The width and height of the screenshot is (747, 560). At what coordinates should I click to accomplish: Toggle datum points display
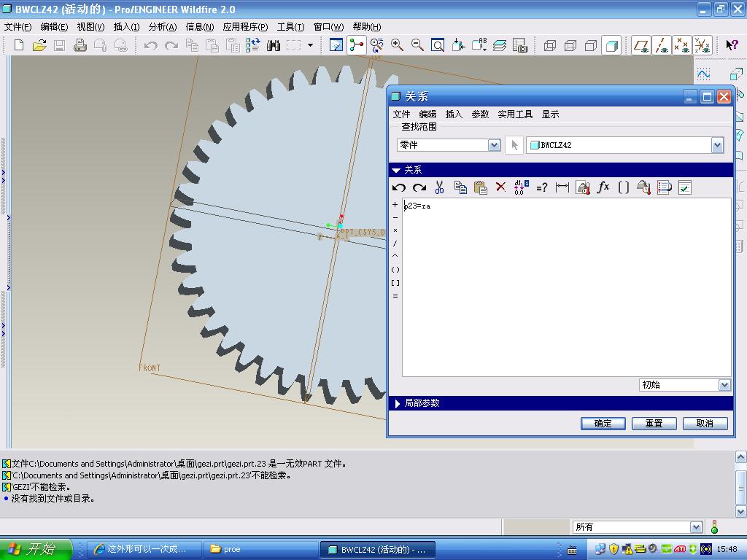pos(682,45)
